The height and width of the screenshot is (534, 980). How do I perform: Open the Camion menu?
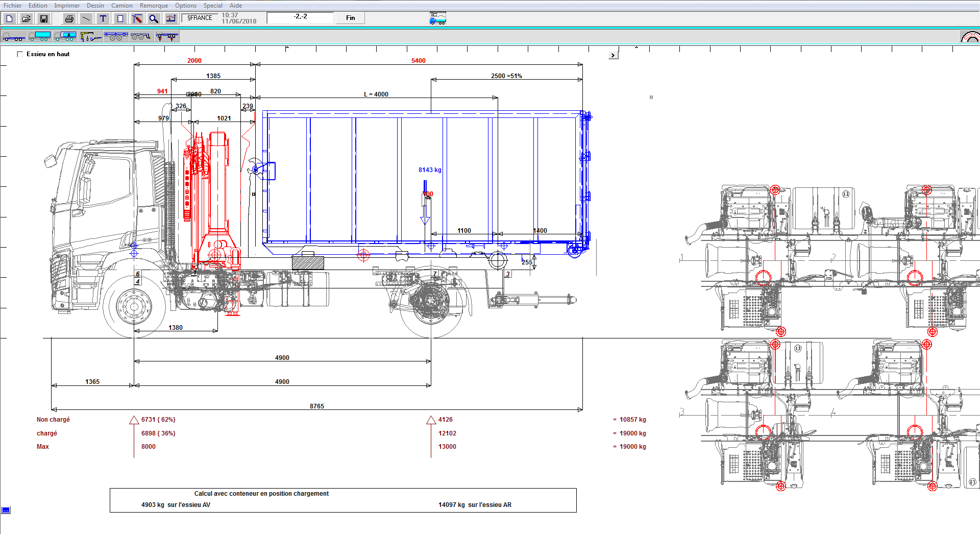[121, 6]
